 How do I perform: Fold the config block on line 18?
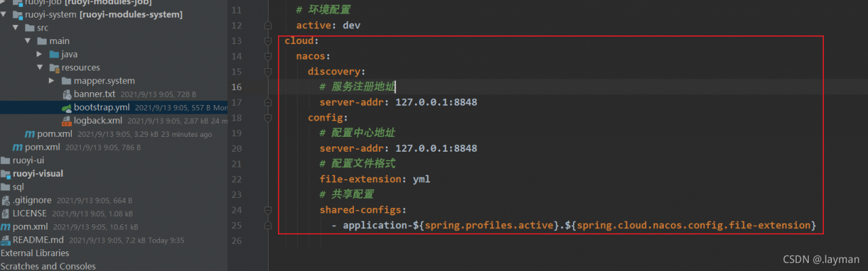269,118
